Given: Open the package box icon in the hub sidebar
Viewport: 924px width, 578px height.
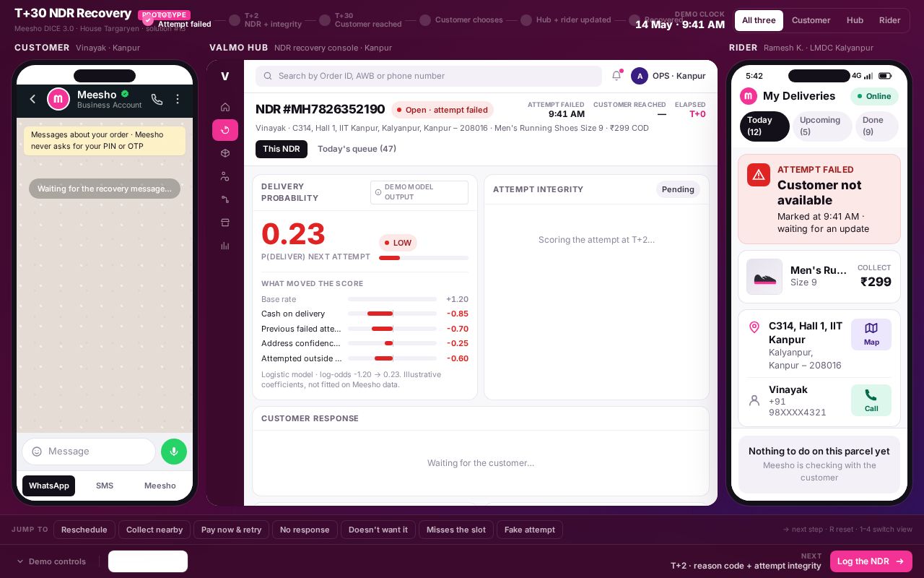Looking at the screenshot, I should click(x=225, y=153).
